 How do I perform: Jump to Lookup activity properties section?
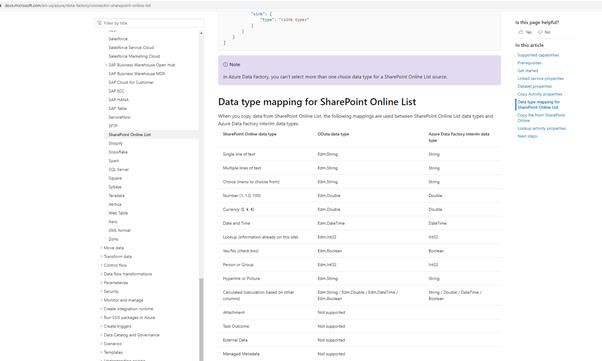coord(541,128)
